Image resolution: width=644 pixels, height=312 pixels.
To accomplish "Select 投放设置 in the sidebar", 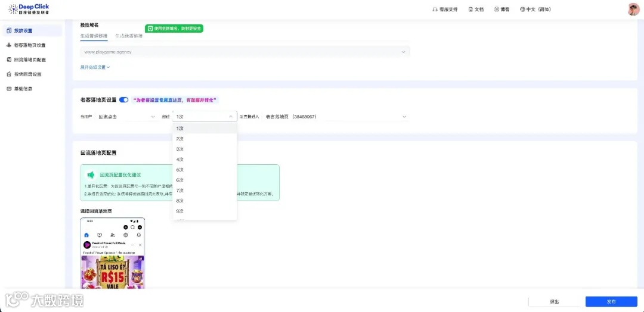I will coord(33,30).
